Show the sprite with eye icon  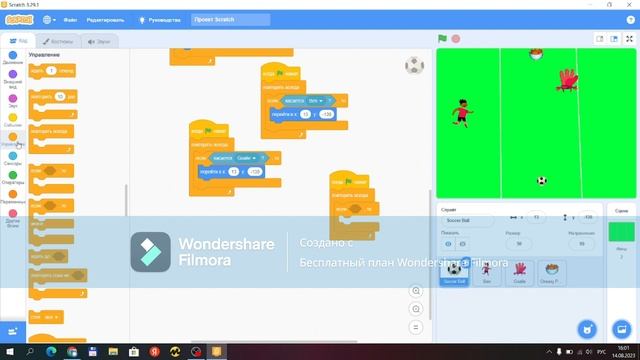tap(448, 244)
